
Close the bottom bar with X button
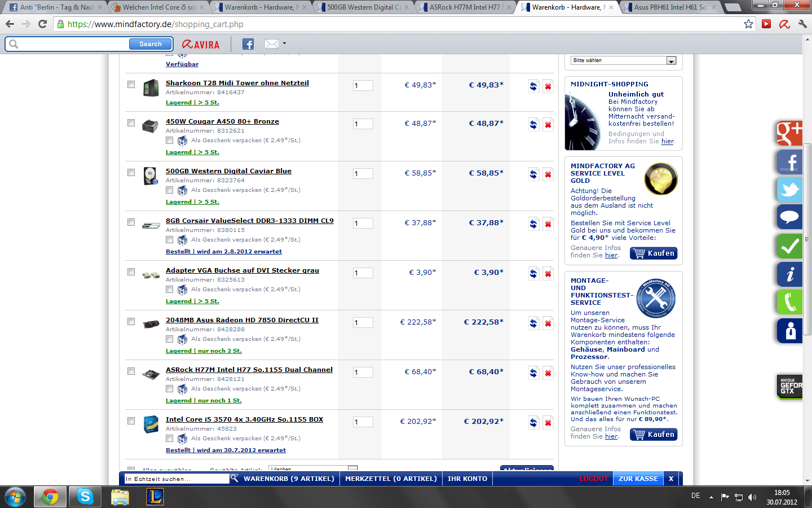point(671,479)
